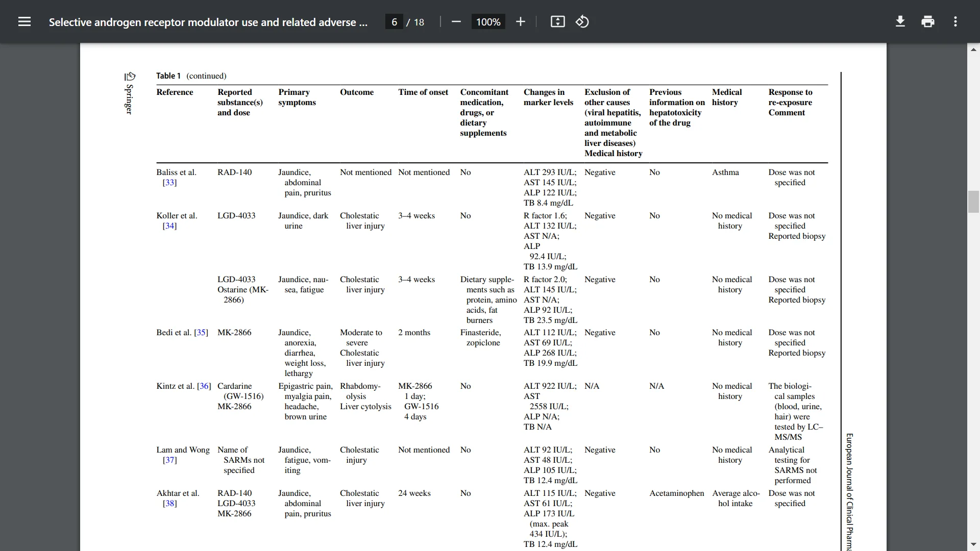Open citation link 37 for Lam and Wong
Screen dimensions: 980x551
point(169,460)
